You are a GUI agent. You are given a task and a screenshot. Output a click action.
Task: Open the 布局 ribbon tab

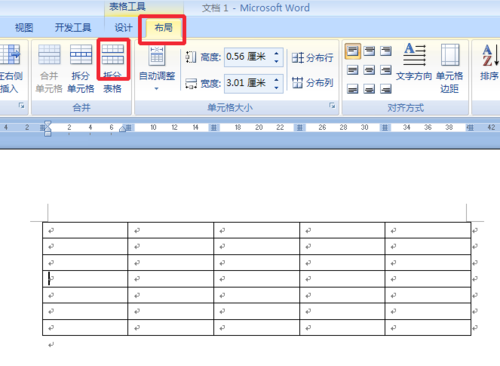[163, 28]
